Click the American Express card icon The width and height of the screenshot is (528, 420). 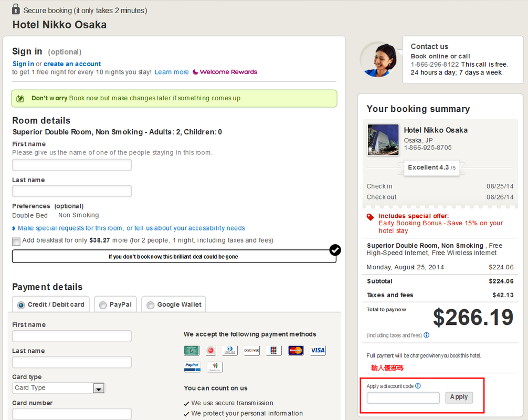pos(192,350)
